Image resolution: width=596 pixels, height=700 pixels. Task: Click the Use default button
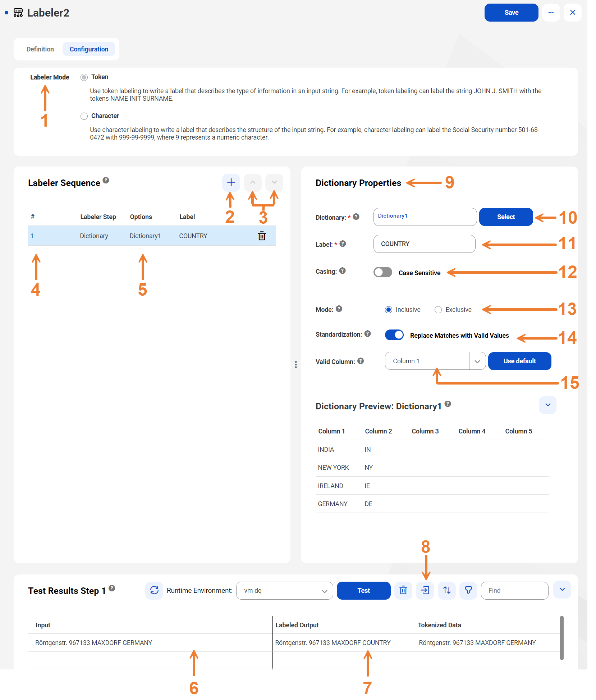[519, 361]
